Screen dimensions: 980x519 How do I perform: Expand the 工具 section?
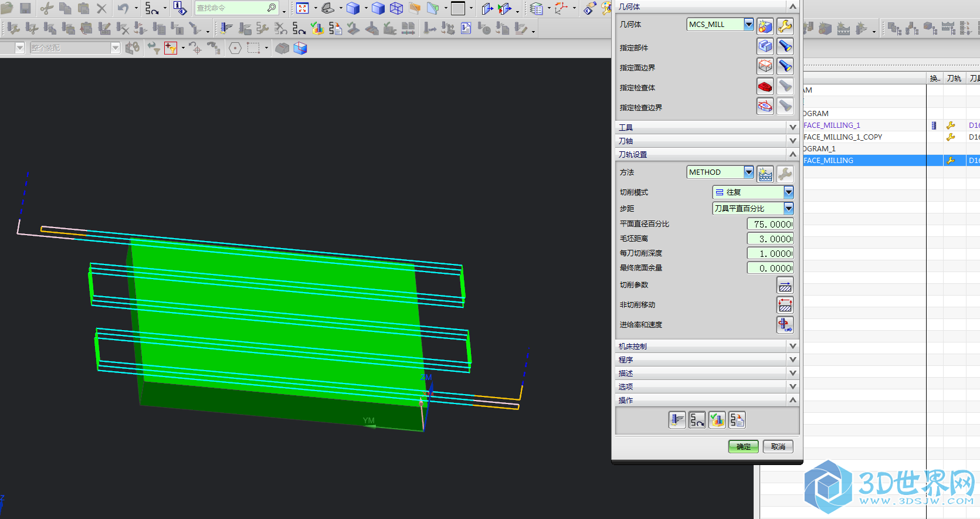[707, 127]
